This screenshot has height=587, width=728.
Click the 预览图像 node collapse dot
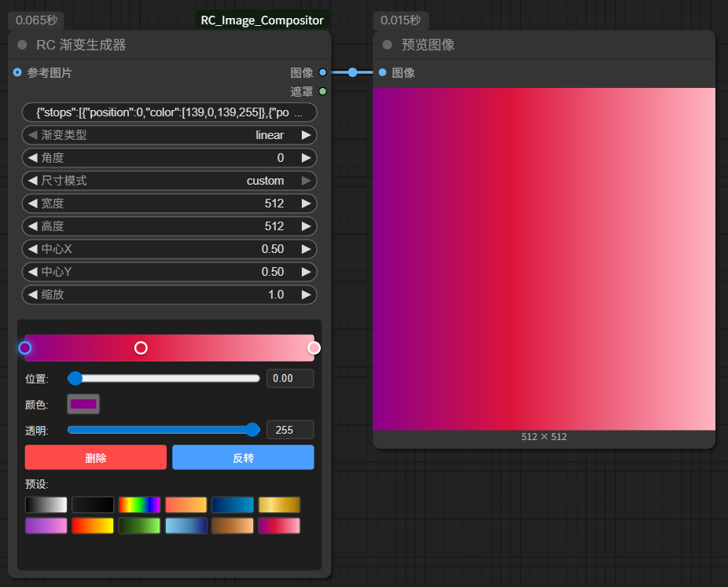pyautogui.click(x=388, y=45)
